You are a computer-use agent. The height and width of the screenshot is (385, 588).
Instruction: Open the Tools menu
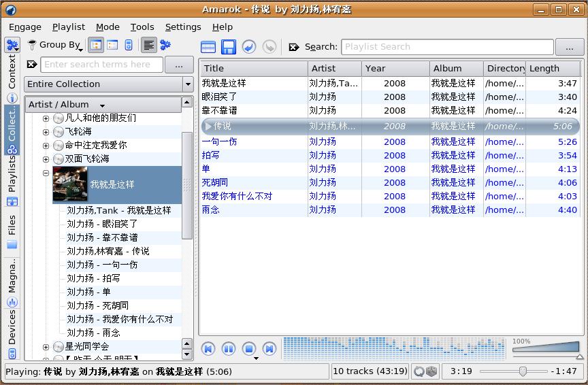coord(142,27)
